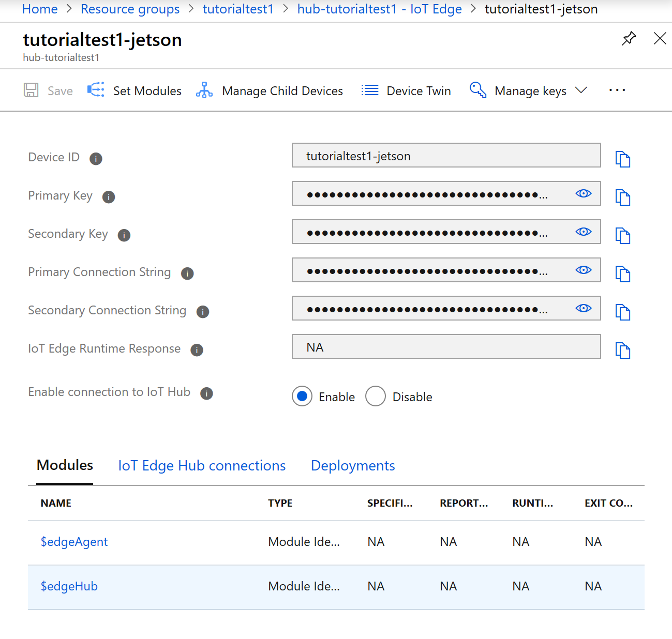Show info for Primary Key
672x639 pixels.
point(109,197)
